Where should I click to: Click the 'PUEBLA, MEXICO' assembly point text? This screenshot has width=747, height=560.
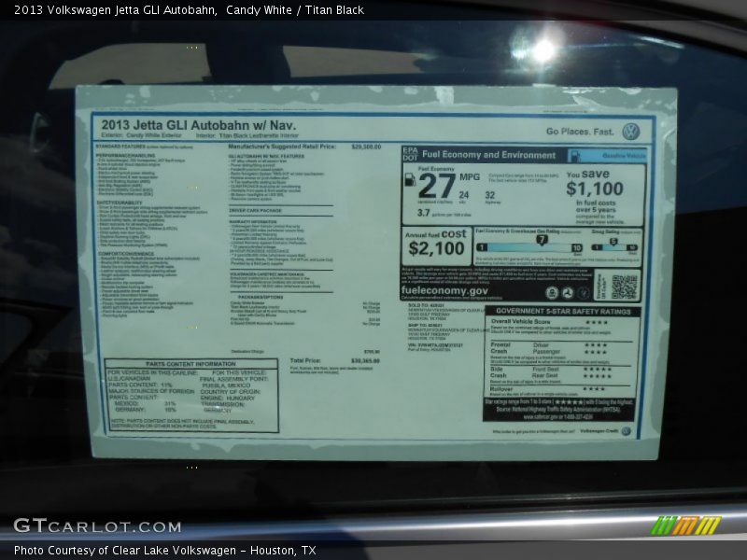click(226, 385)
